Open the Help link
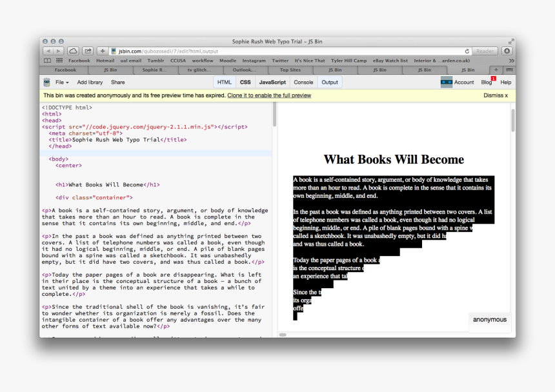The image size is (555, 392). click(505, 83)
